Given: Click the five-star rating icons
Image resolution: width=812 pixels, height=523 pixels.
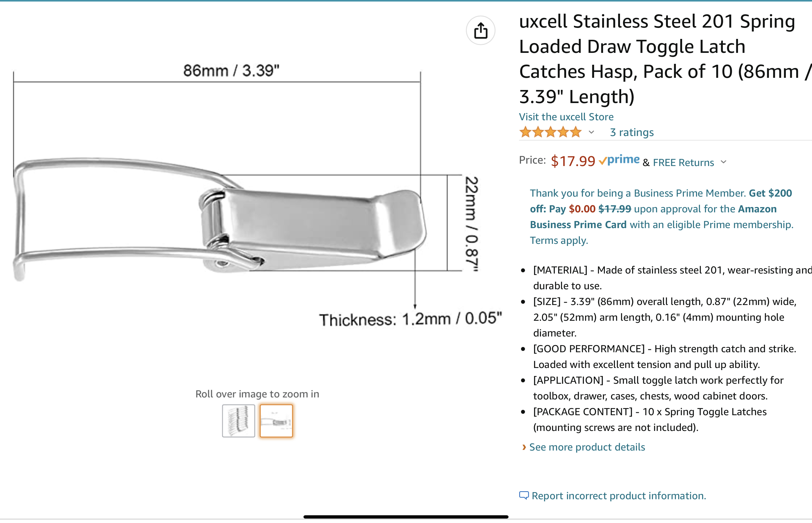Looking at the screenshot, I should click(550, 132).
